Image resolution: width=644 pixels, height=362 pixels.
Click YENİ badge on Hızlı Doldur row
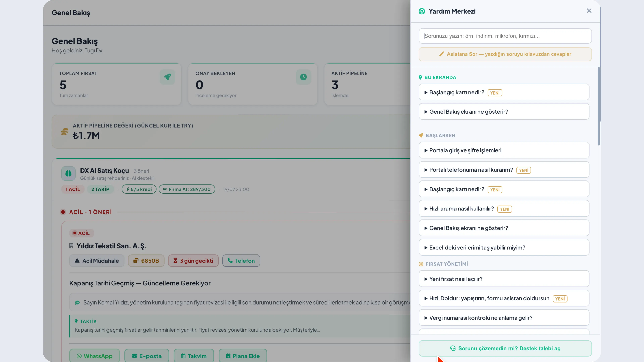[560, 299]
